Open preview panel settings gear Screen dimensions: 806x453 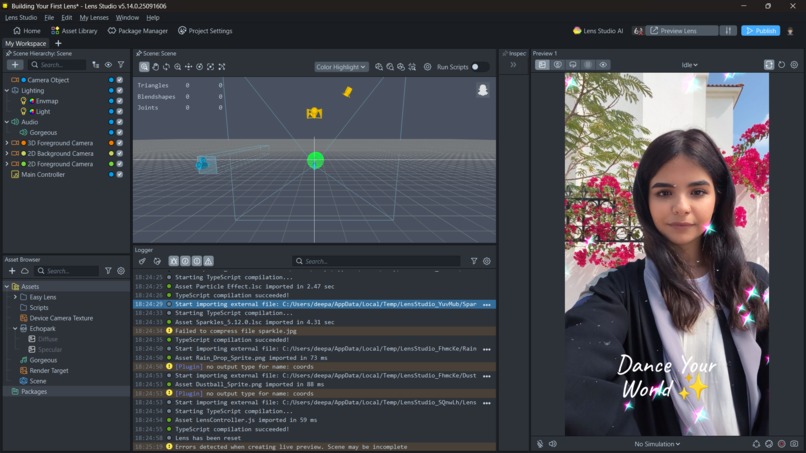click(x=794, y=65)
